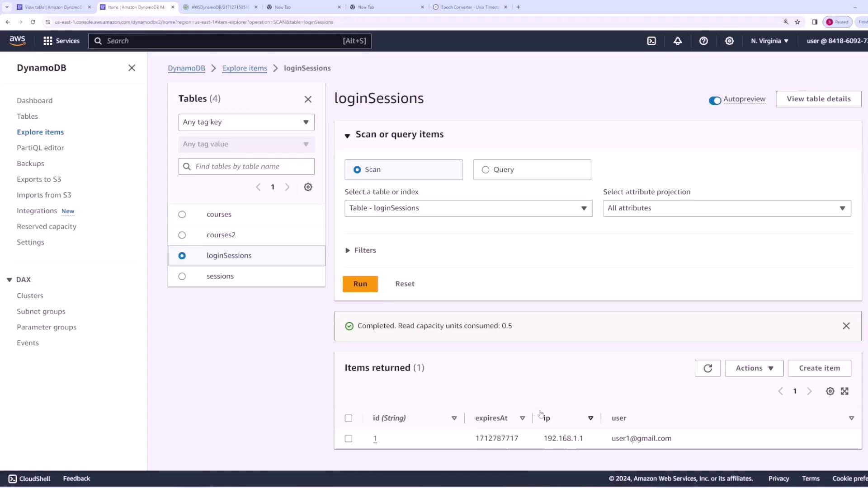This screenshot has width=868, height=488.
Task: Close the Tables panel
Action: (308, 99)
